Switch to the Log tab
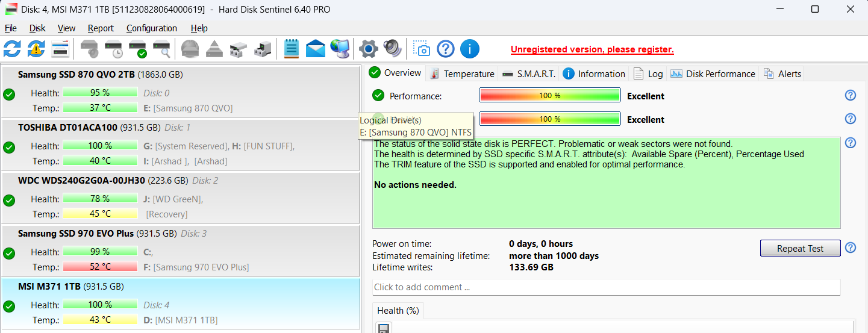 tap(648, 74)
